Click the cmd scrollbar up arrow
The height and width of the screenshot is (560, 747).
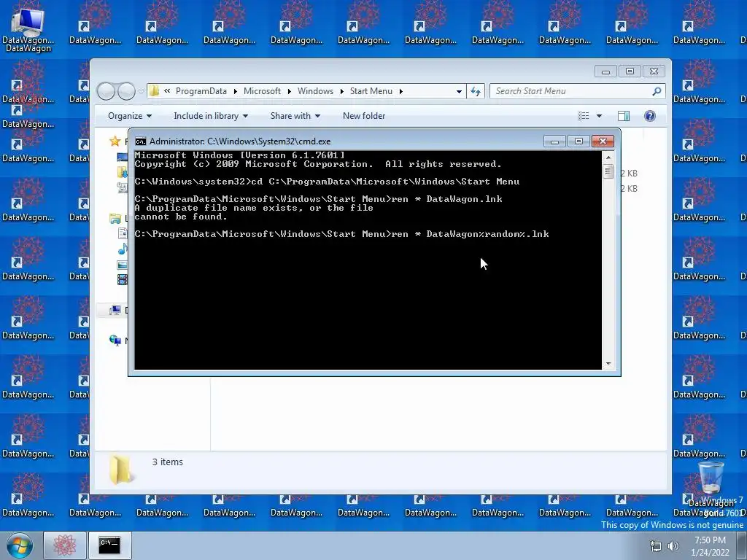click(608, 157)
